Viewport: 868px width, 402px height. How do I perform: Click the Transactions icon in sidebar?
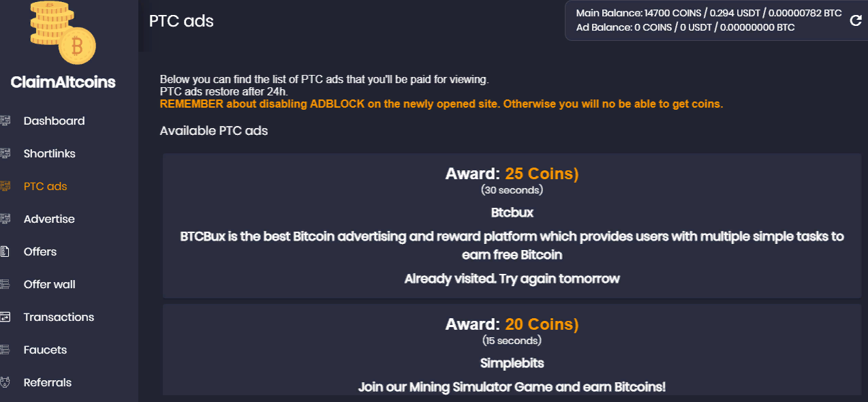point(5,318)
